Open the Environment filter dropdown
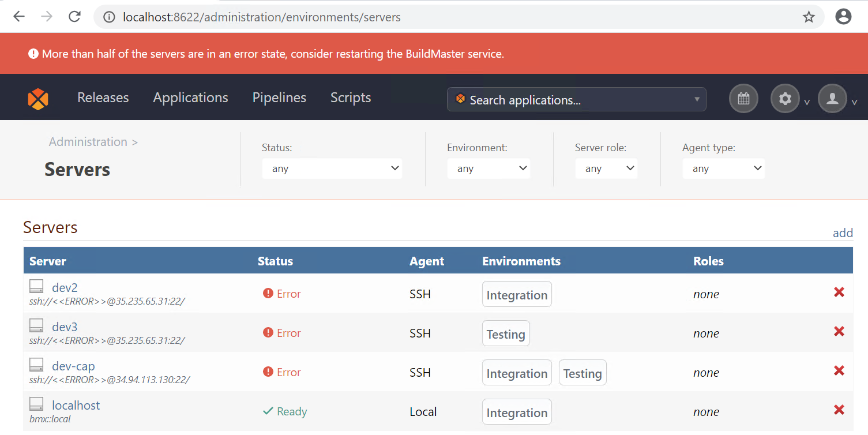 pos(489,168)
